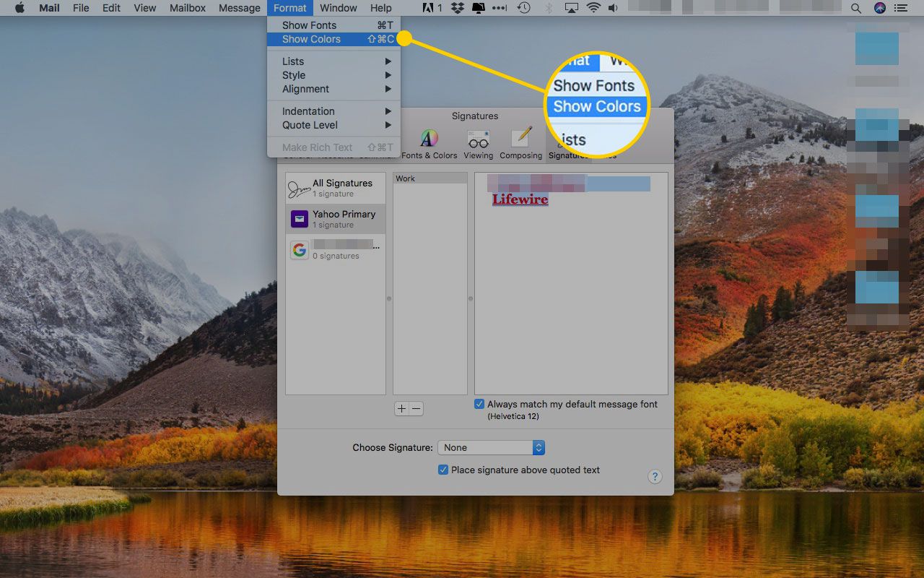Open the Help question mark button
This screenshot has height=578, width=924.
pyautogui.click(x=655, y=476)
